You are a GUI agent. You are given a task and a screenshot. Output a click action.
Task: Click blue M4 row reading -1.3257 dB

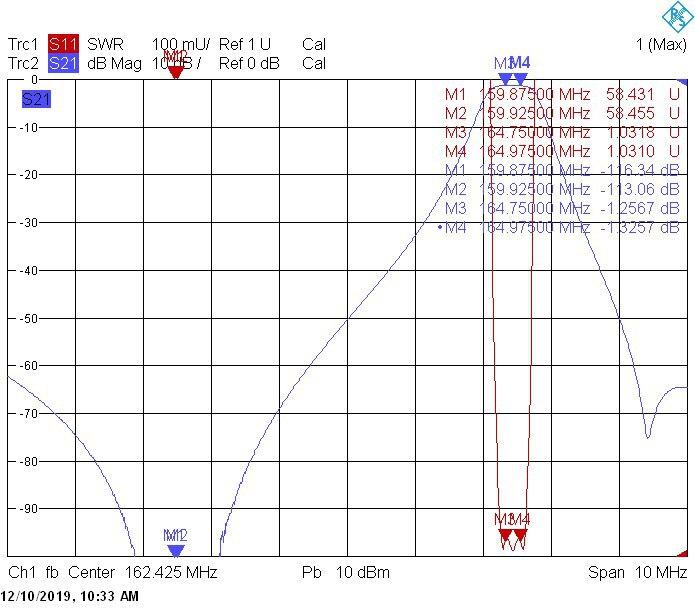coord(559,228)
